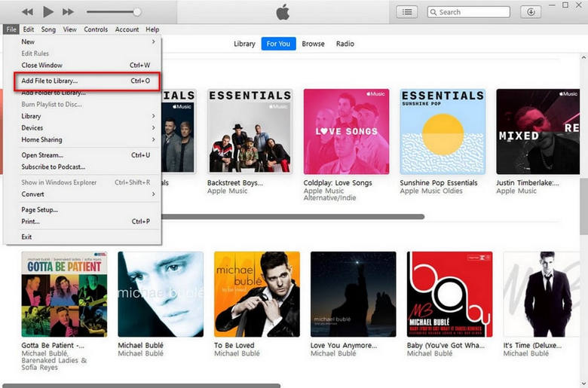Choose Page Setup... entry
Image resolution: width=588 pixels, height=388 pixels.
86,210
